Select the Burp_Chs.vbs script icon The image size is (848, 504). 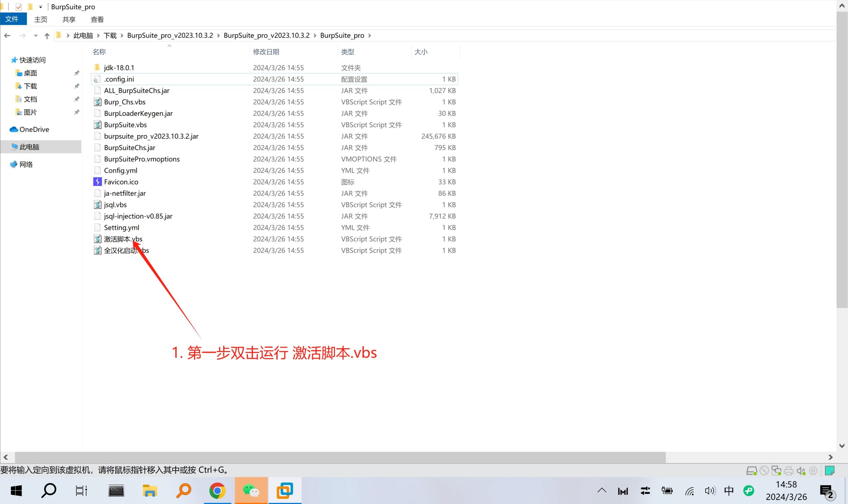pyautogui.click(x=97, y=102)
